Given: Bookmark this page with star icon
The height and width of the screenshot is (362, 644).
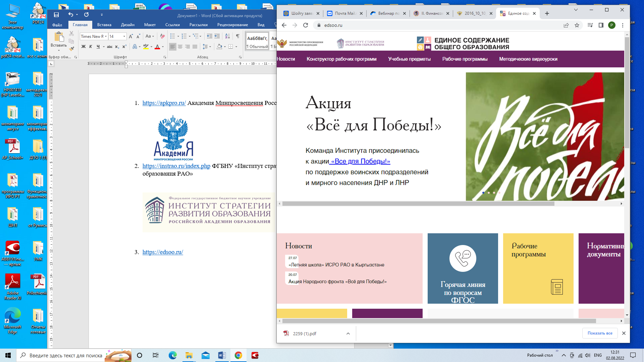Looking at the screenshot, I should click(577, 25).
